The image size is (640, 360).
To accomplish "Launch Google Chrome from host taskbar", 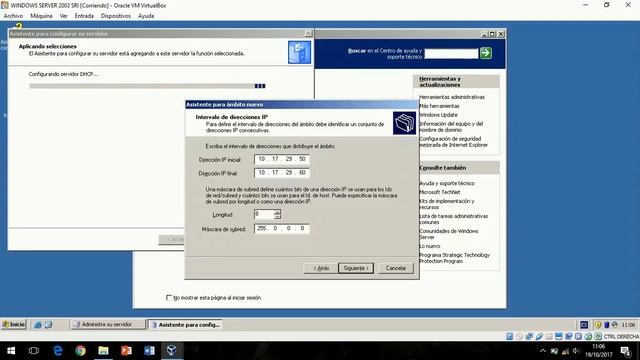I will point(80,351).
